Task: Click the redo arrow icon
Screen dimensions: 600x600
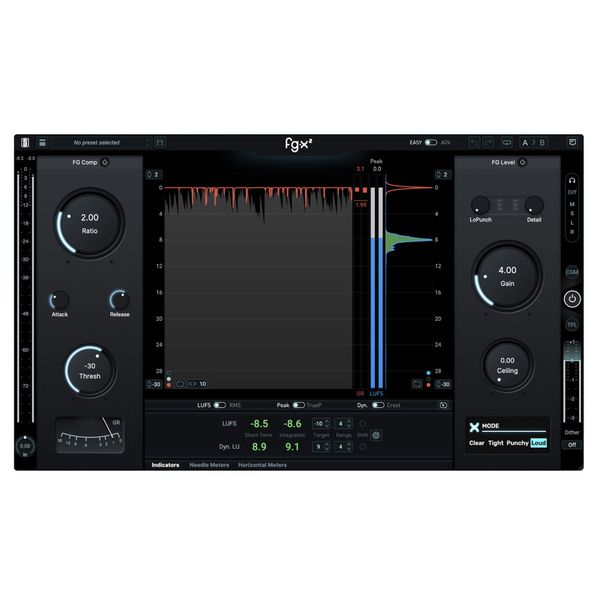Action: [488, 143]
